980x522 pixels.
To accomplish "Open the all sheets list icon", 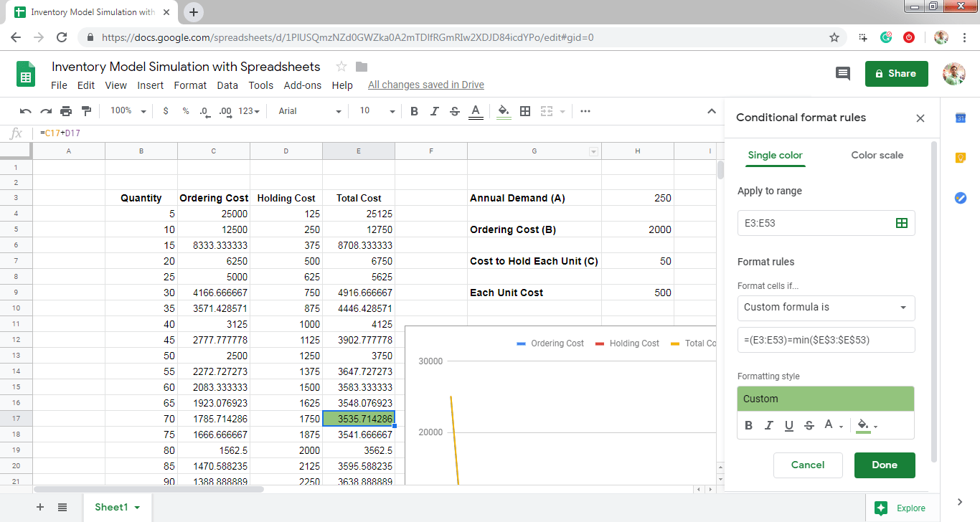I will [x=62, y=507].
